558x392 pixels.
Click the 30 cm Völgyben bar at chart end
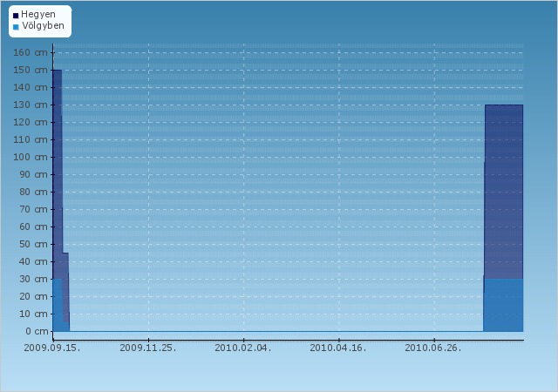coord(503,305)
